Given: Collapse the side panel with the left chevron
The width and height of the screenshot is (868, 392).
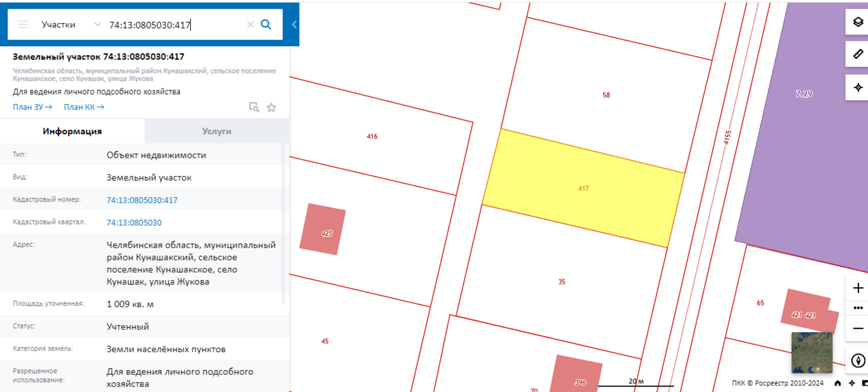Looking at the screenshot, I should click(x=294, y=24).
